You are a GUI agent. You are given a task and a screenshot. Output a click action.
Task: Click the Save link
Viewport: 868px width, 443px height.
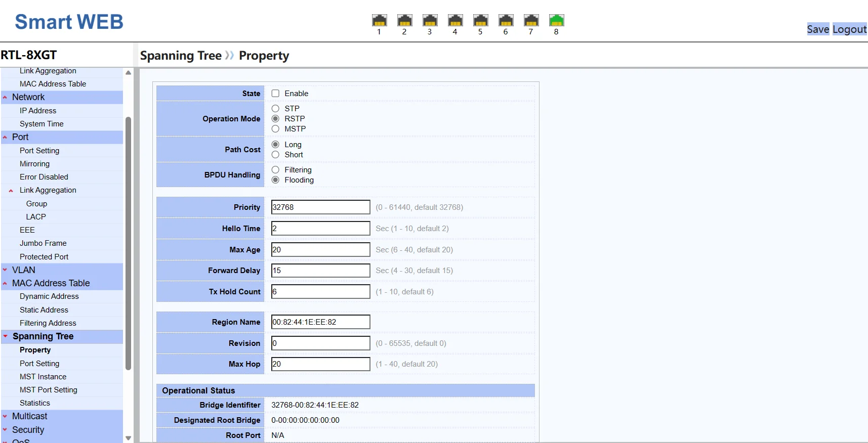[x=817, y=29]
